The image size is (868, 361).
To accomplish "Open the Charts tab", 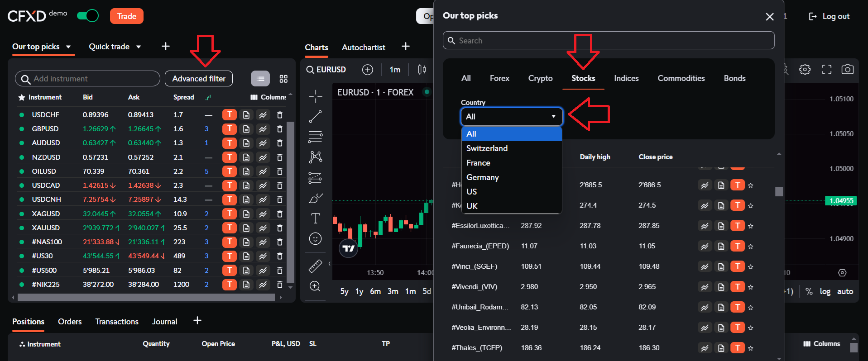I will (317, 47).
